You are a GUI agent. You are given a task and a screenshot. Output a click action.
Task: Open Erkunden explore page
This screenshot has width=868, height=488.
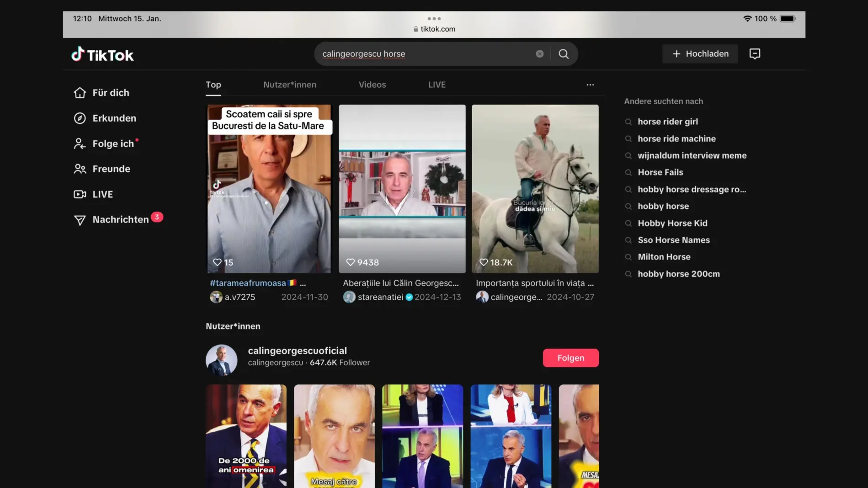tap(105, 118)
